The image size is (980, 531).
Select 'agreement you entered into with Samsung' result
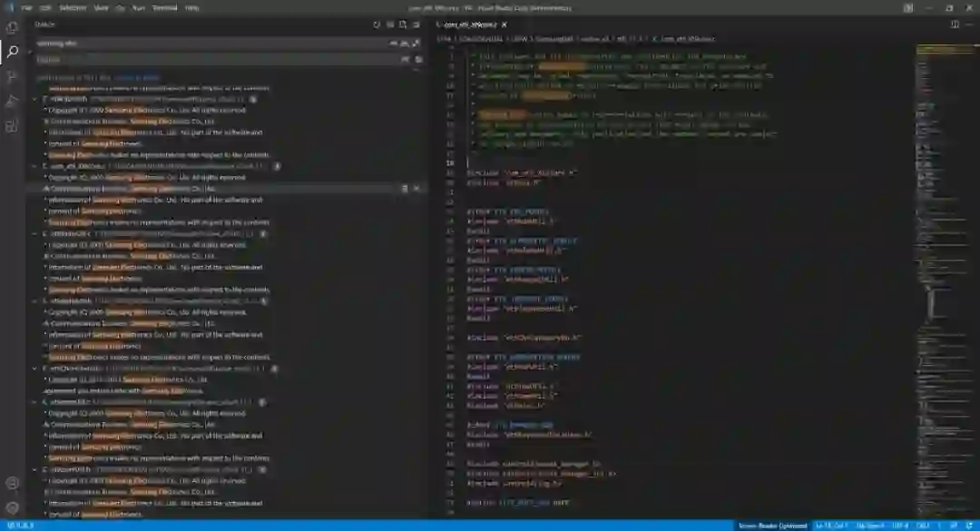[x=123, y=391]
